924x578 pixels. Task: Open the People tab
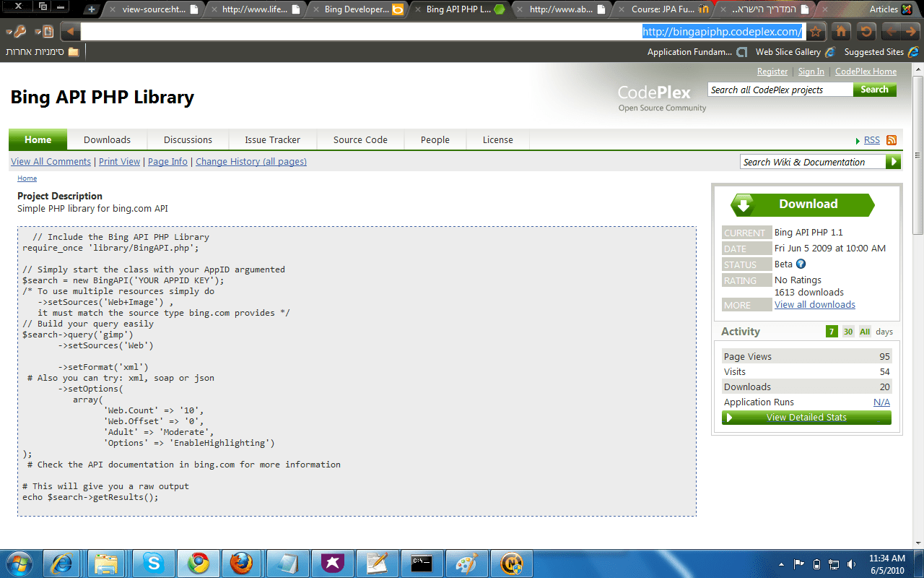coord(435,140)
